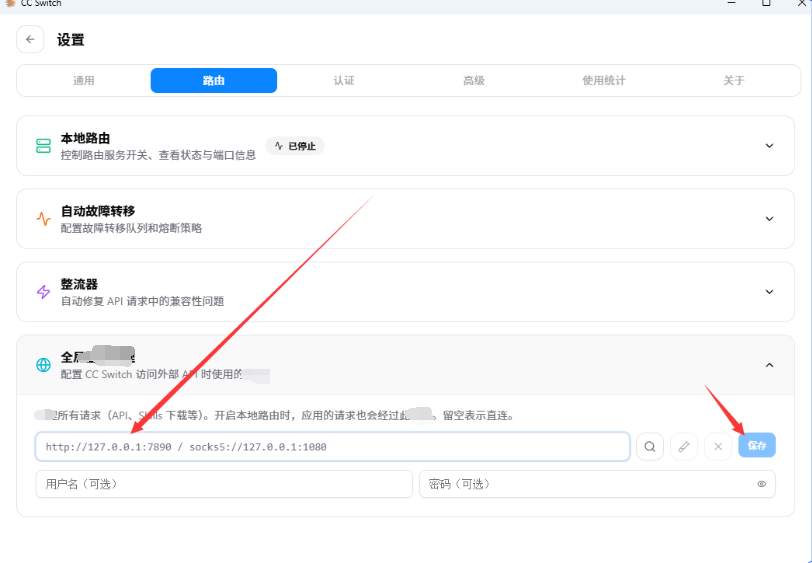
Task: Click the text 控制路由服务开关、查看状态与端口信息
Action: click(158, 155)
